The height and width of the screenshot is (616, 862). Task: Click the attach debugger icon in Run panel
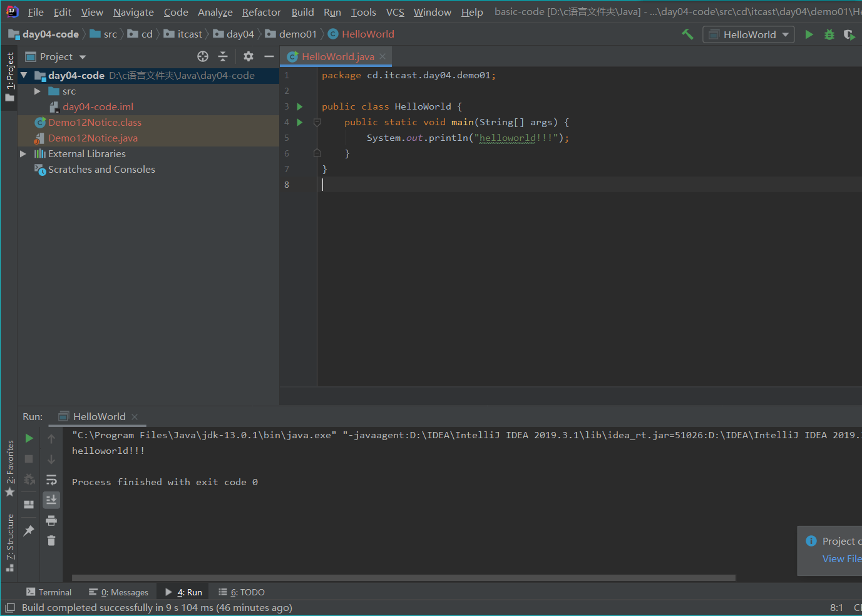(x=29, y=480)
